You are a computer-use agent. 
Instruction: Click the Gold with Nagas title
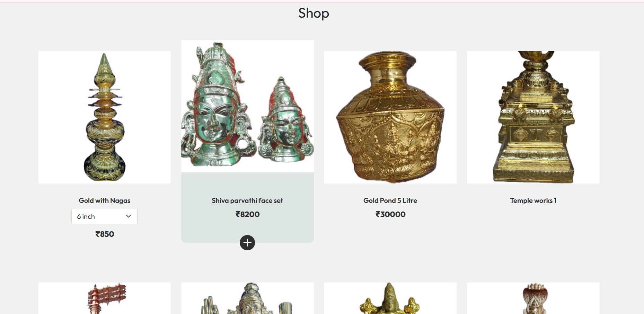(105, 200)
